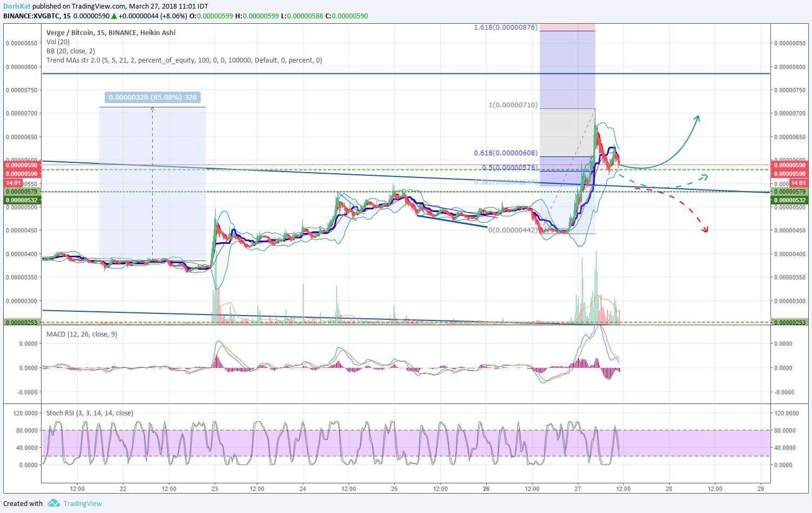This screenshot has width=812, height=513.
Task: Click the green dashed arrow drawing
Action: 664,181
